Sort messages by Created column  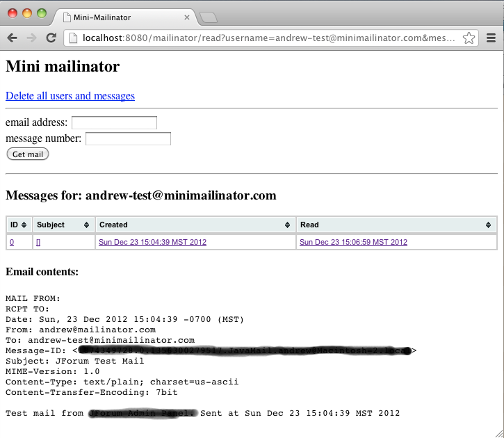pyautogui.click(x=195, y=225)
